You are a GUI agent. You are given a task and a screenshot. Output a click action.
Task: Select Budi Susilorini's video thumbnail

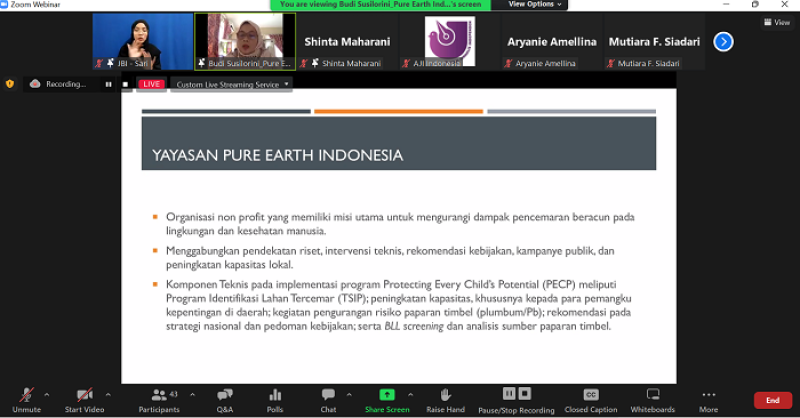pyautogui.click(x=244, y=41)
